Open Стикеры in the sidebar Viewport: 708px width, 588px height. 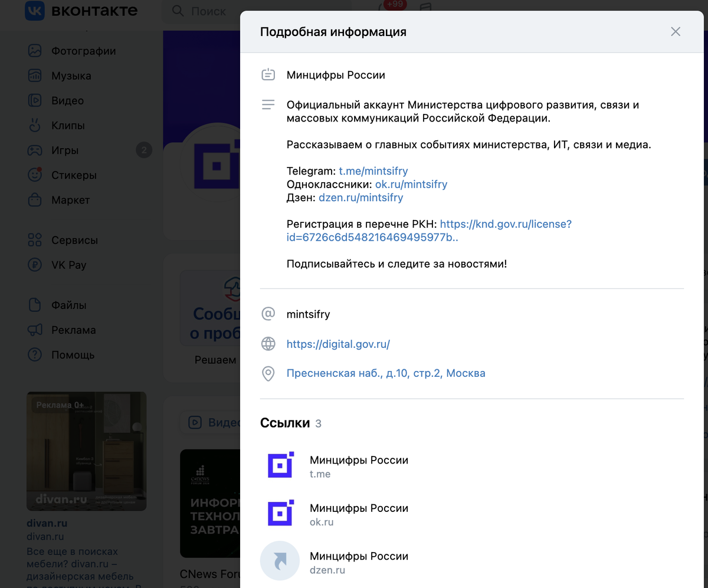[x=74, y=175]
